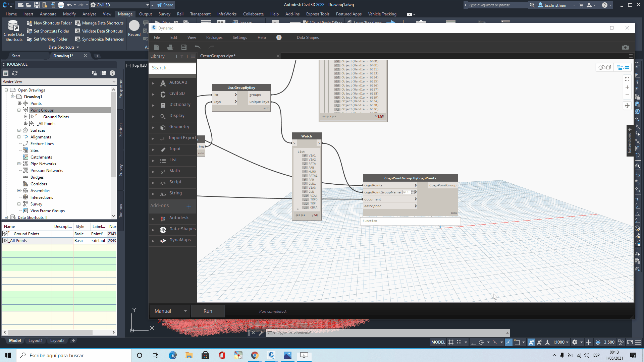Viewport: 644px width, 362px height.
Task: Open the Dynamo Settings menu
Action: coord(240,38)
